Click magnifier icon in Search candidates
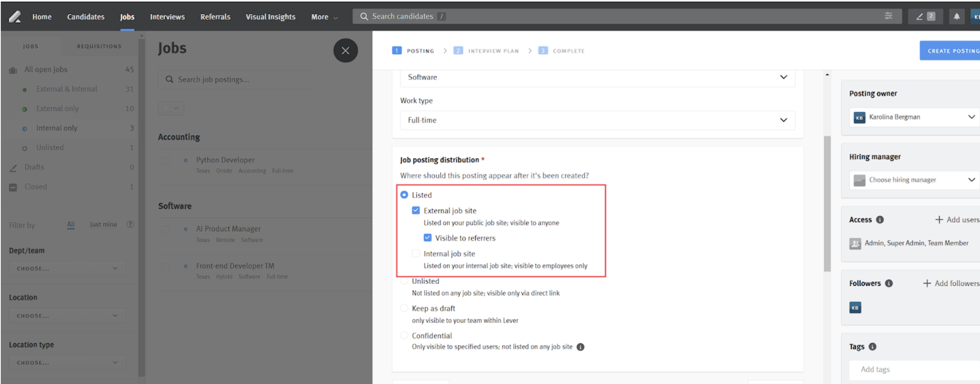Viewport: 980px width, 384px height. 364,16
